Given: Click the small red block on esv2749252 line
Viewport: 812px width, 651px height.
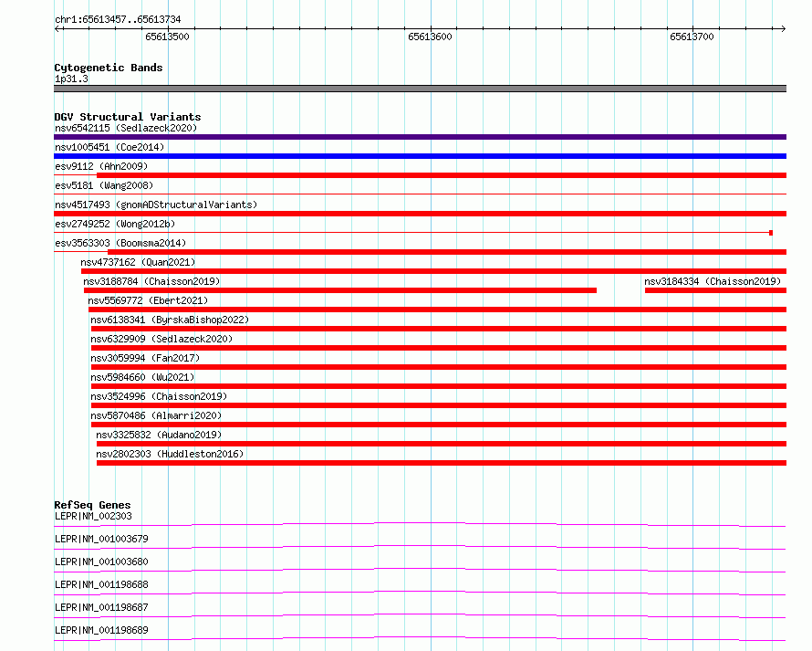Looking at the screenshot, I should [x=771, y=233].
